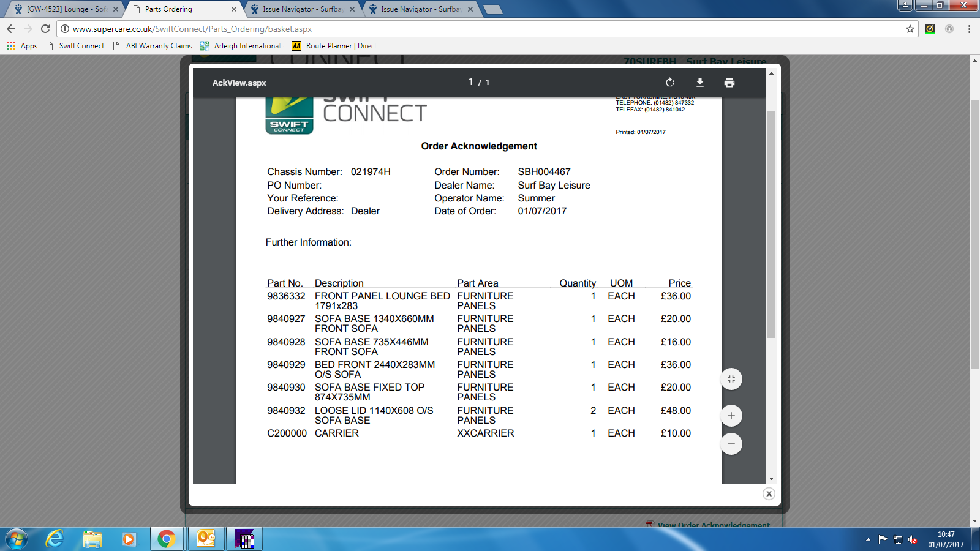
Task: Click part number 9840928
Action: coord(286,342)
